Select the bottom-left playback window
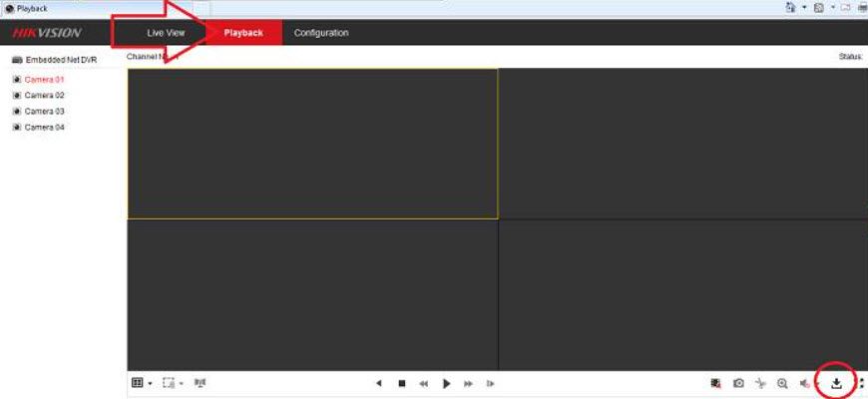This screenshot has height=399, width=868. pos(312,295)
